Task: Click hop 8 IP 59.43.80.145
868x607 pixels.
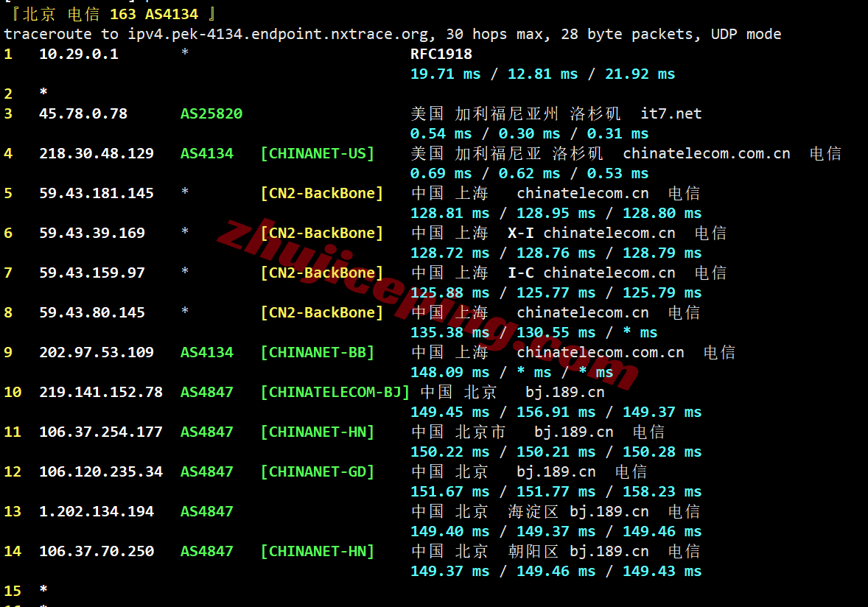Action: point(92,313)
